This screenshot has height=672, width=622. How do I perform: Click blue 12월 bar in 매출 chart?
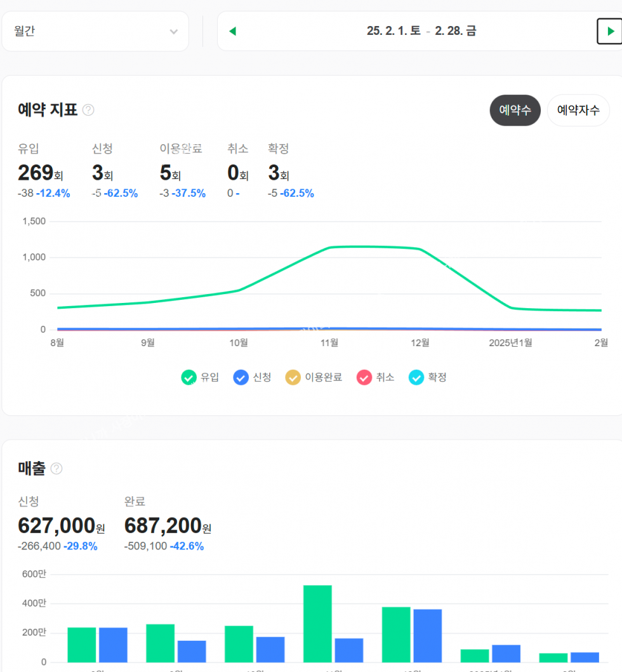[427, 635]
